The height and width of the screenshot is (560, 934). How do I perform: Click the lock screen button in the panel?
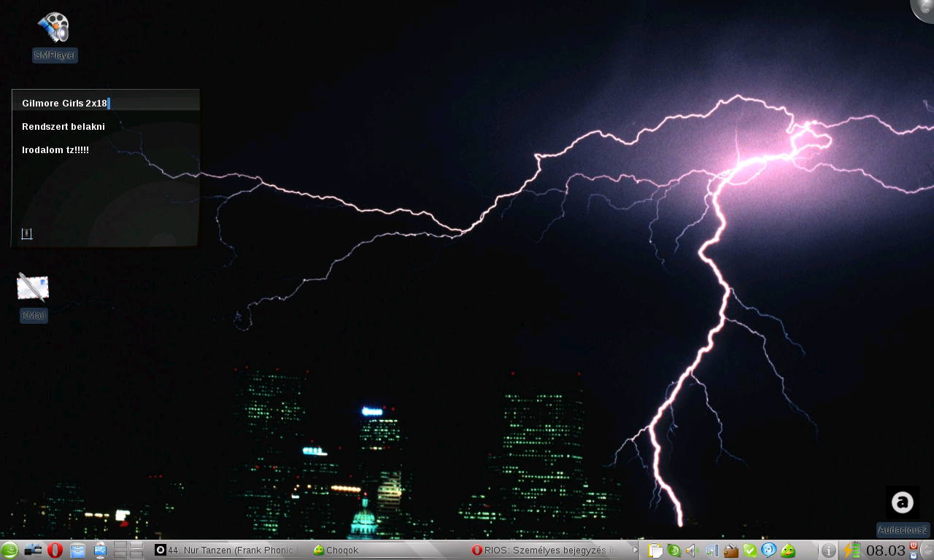click(x=913, y=556)
